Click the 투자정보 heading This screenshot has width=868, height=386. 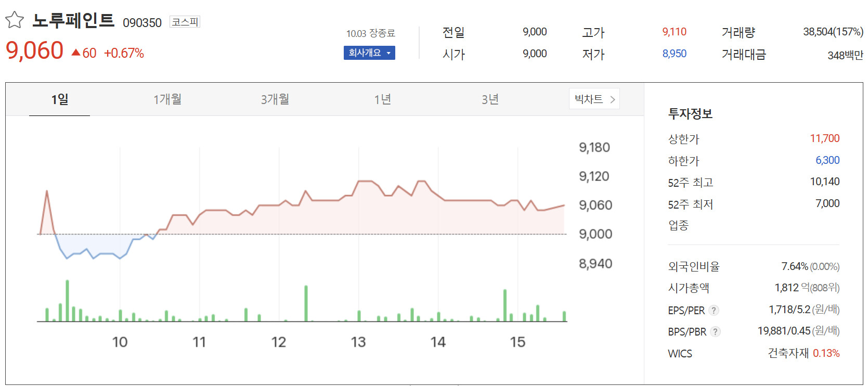[690, 113]
